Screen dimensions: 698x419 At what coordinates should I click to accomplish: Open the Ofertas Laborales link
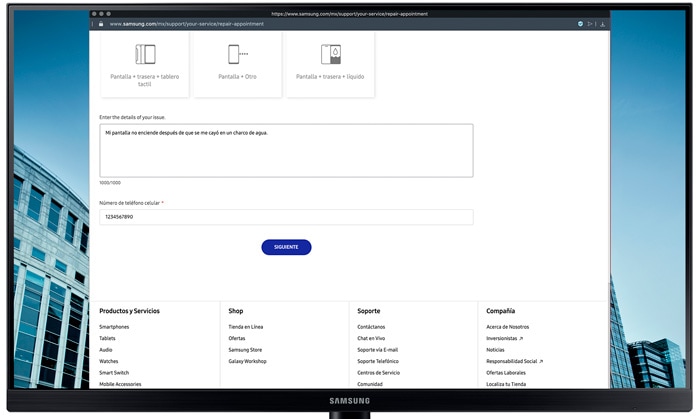tap(506, 372)
